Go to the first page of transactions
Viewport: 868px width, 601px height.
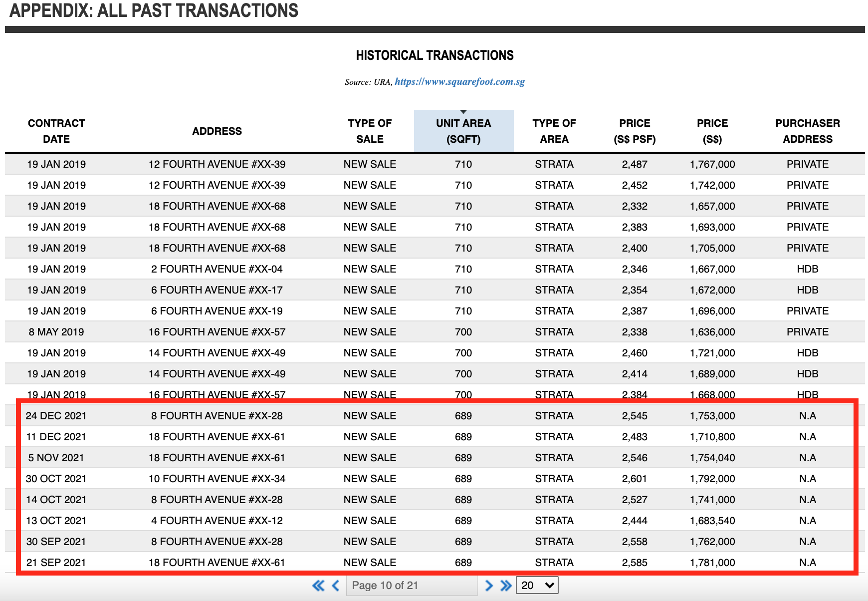click(318, 586)
